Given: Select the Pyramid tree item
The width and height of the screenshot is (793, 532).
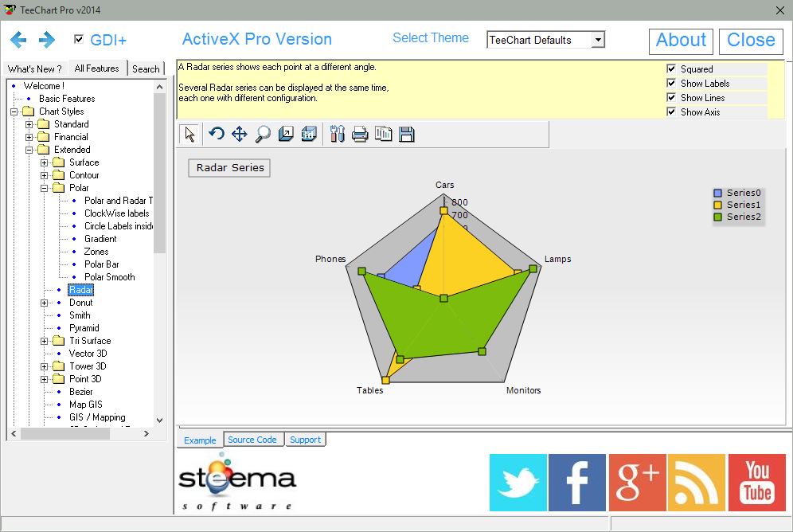Looking at the screenshot, I should [x=84, y=328].
